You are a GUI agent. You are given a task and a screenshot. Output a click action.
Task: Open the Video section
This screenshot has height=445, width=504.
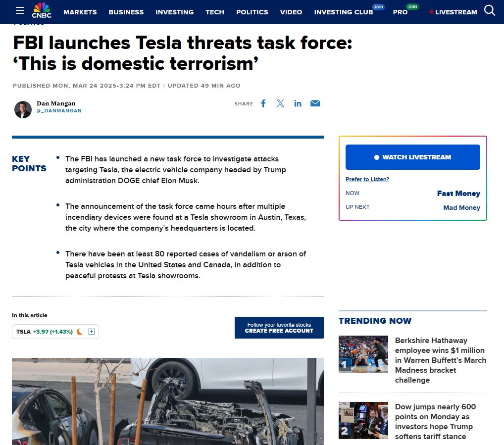pos(291,12)
